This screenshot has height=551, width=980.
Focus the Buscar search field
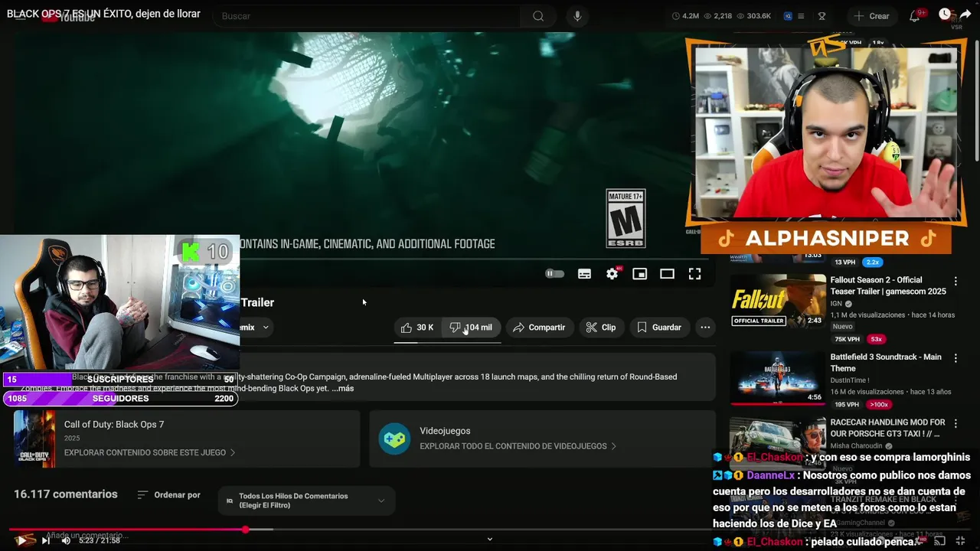[367, 16]
